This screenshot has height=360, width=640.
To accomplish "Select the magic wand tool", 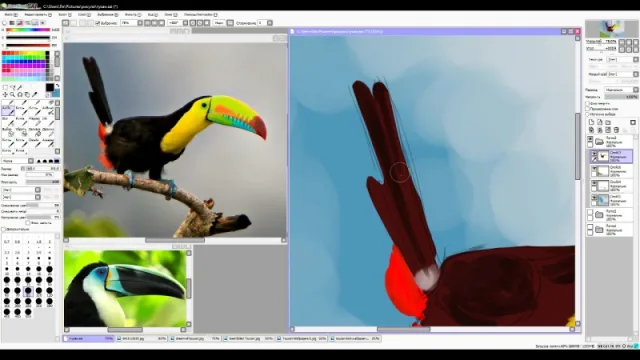I will tap(20, 87).
